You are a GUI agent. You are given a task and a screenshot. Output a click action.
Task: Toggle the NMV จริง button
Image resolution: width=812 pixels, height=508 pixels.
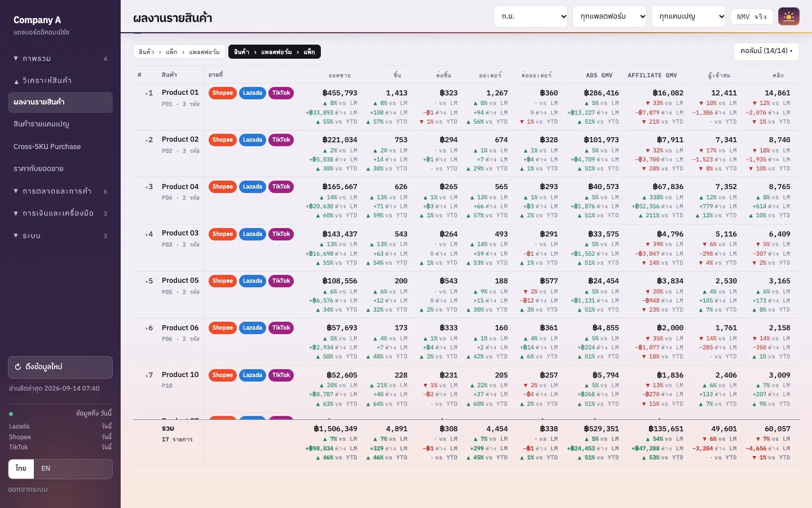click(752, 17)
